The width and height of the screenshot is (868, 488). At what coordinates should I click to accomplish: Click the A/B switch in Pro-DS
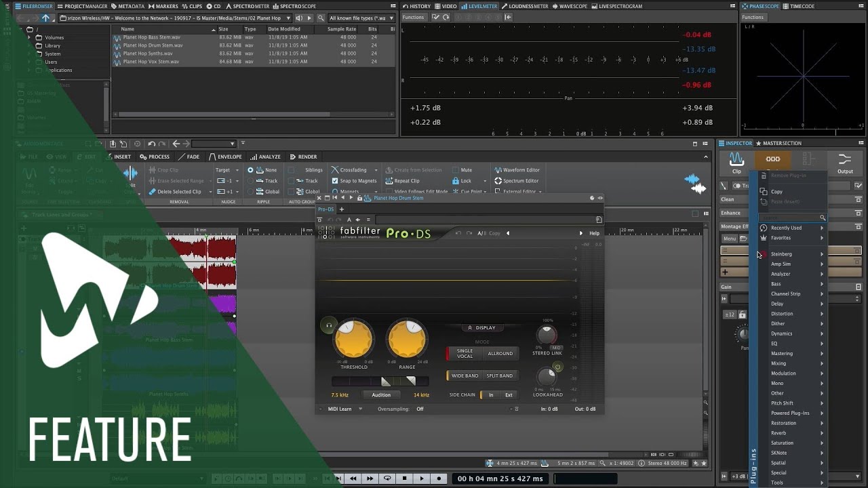[x=481, y=233]
